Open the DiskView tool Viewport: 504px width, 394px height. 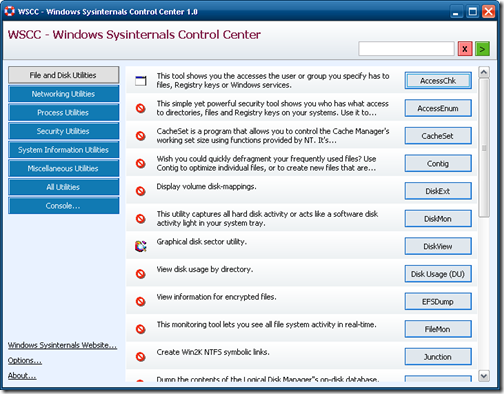438,246
